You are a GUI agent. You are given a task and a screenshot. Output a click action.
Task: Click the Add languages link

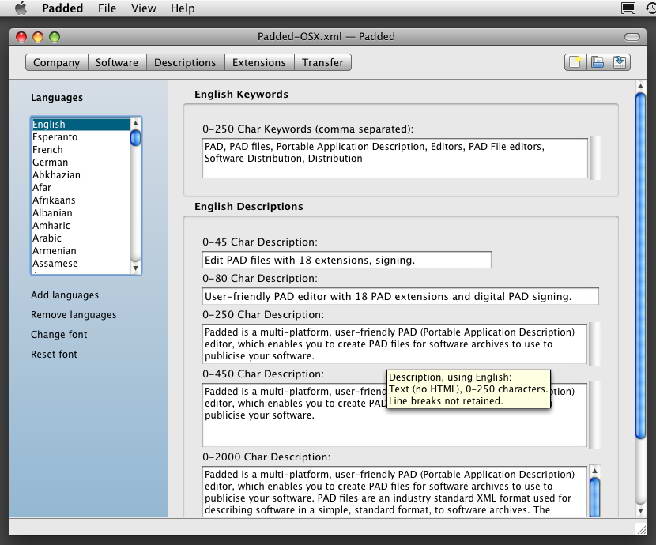coord(65,295)
